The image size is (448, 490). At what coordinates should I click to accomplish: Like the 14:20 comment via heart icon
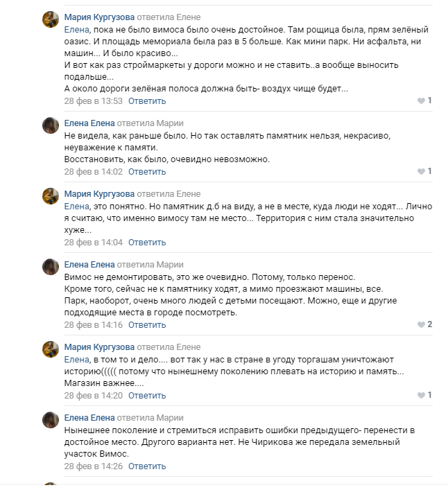[x=421, y=395]
